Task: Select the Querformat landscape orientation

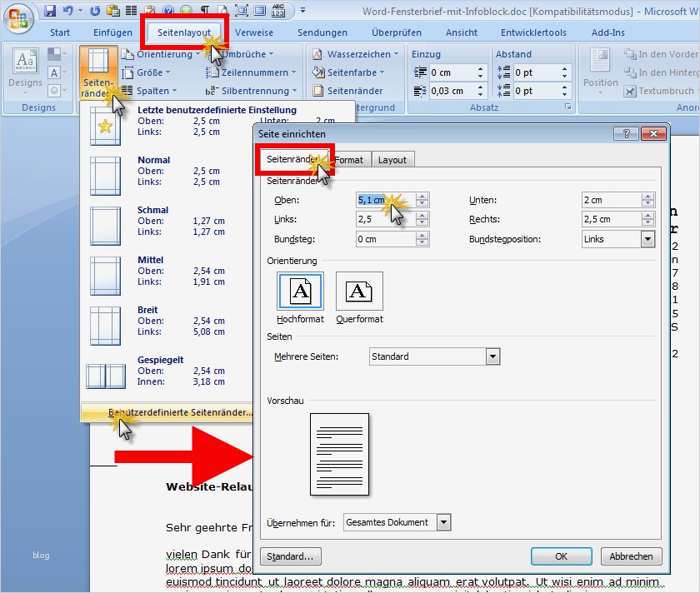Action: 359,297
